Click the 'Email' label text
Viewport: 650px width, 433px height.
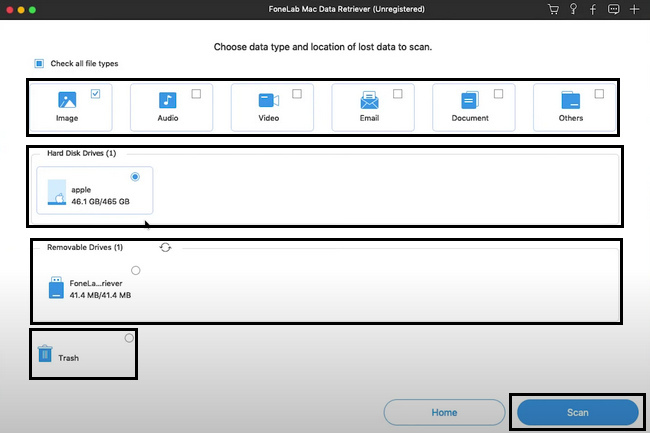[x=369, y=118]
